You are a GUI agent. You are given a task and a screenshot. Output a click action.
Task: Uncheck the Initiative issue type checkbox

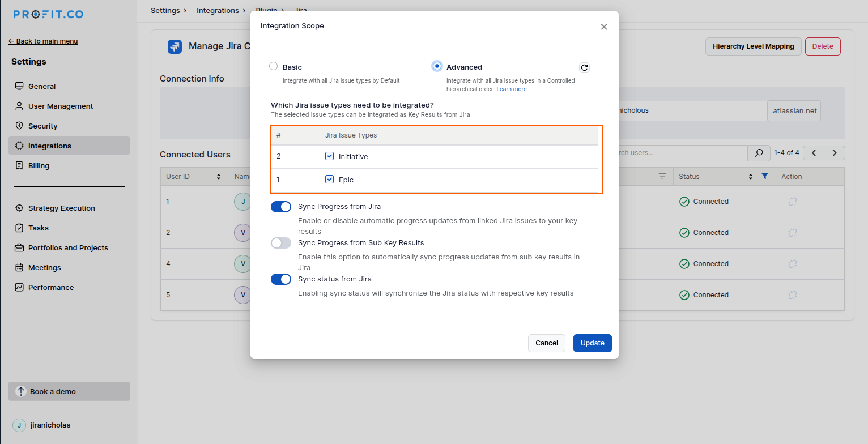click(x=330, y=156)
